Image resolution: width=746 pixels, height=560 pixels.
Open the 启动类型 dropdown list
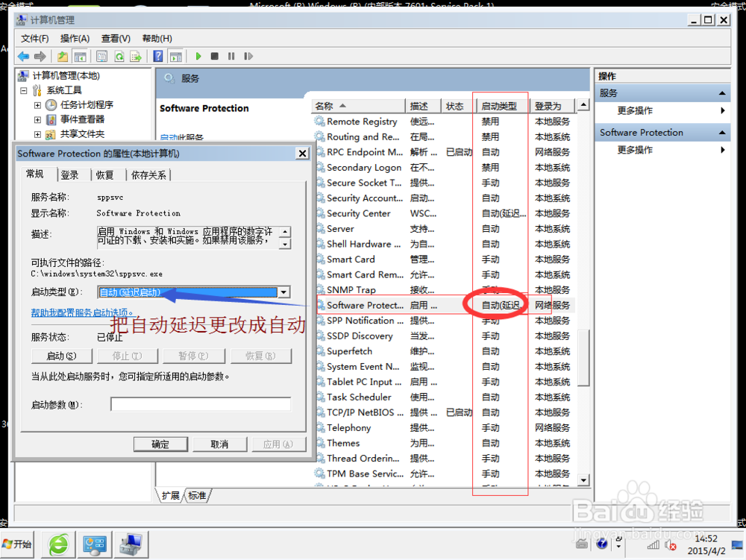283,292
